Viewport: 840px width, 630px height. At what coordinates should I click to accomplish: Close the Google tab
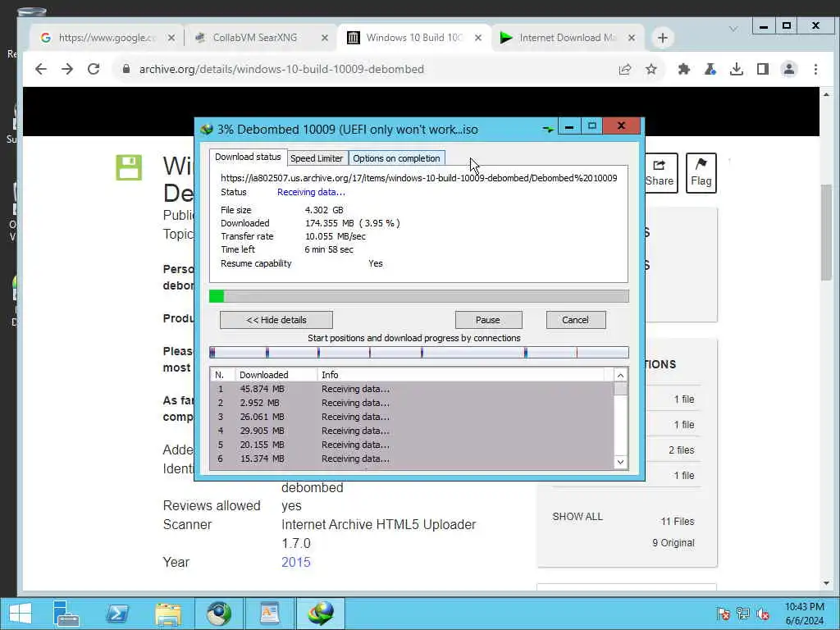(x=171, y=38)
